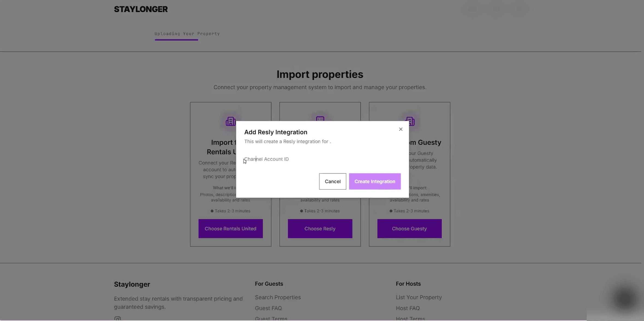This screenshot has width=644, height=321.
Task: Click the For Guests footer heading
Action: click(x=269, y=284)
